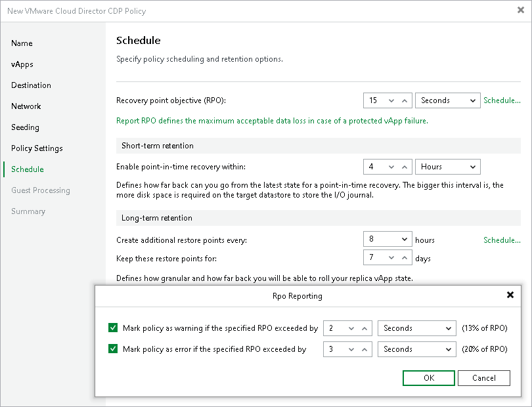This screenshot has height=407, width=532.
Task: Close the New CDP Policy wizard
Action: [x=521, y=11]
